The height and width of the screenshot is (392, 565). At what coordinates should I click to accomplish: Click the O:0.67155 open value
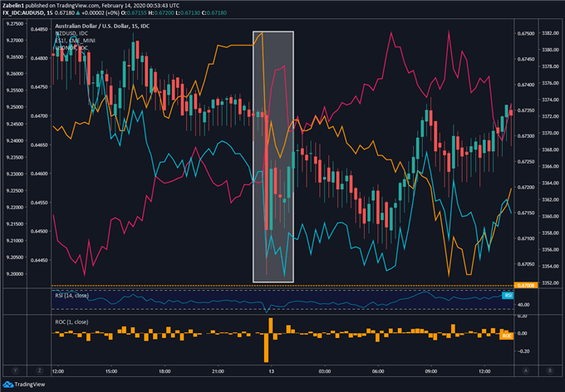point(134,13)
